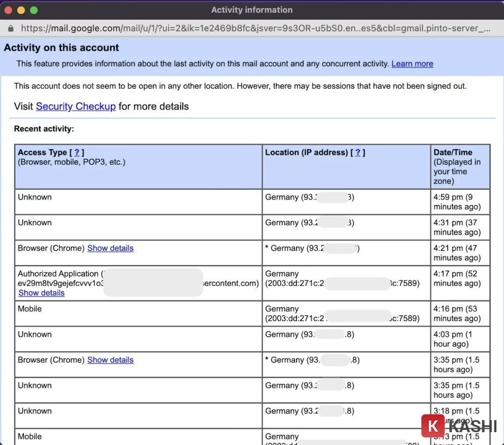The height and width of the screenshot is (445, 504).
Task: Select the 4:59 pm (9 minutes ago) cell
Action: (457, 202)
